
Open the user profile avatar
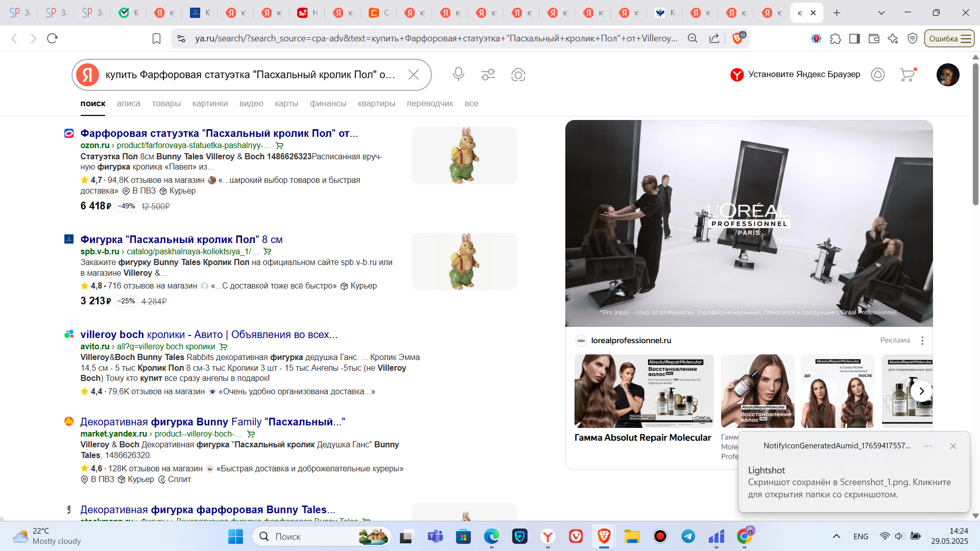(x=948, y=75)
